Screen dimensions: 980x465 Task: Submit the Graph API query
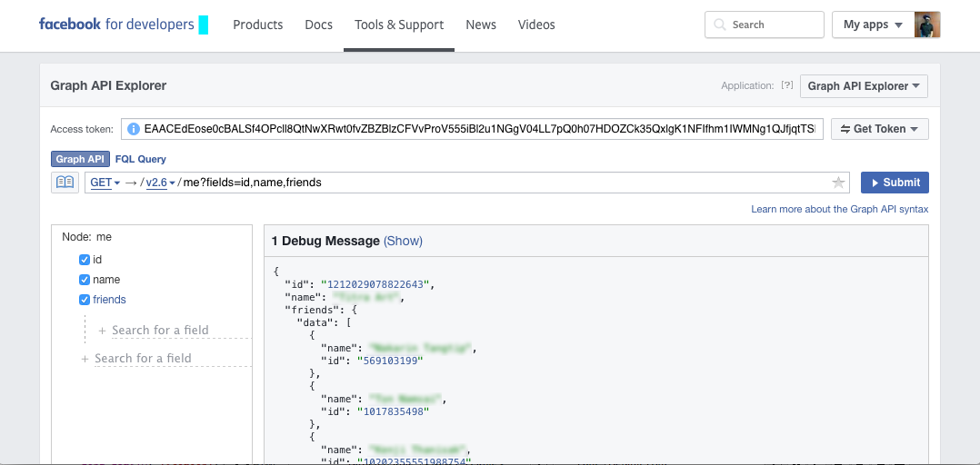895,183
